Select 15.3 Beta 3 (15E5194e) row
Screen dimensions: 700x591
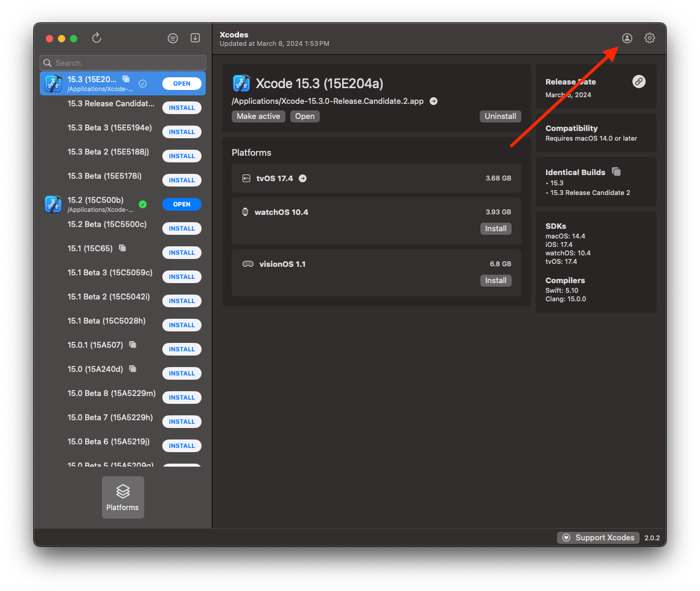[122, 132]
